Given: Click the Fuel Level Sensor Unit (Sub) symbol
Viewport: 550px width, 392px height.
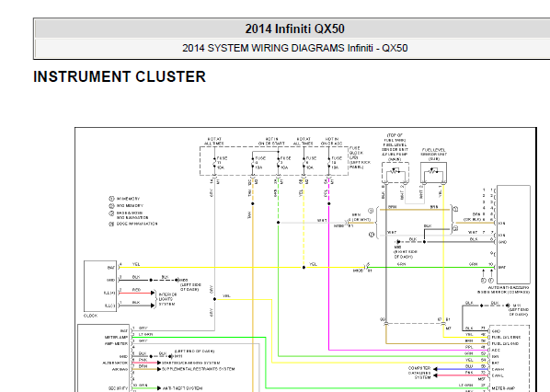Looking at the screenshot, I should 433,172.
